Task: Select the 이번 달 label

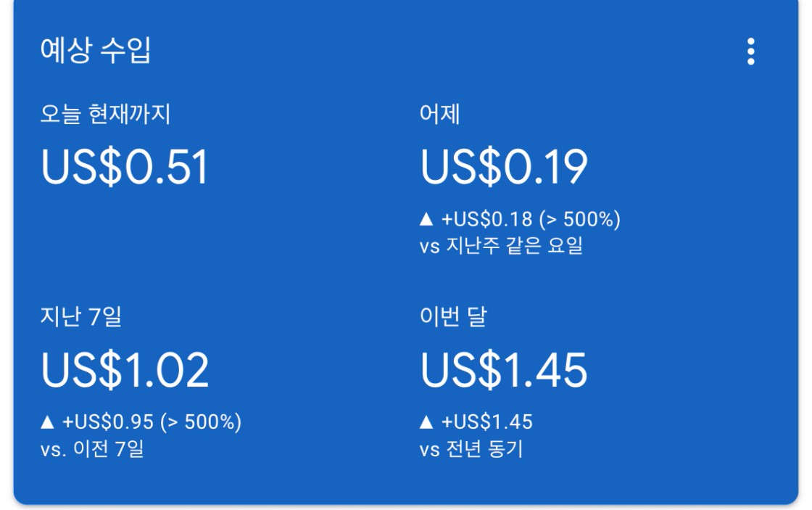Action: tap(452, 317)
